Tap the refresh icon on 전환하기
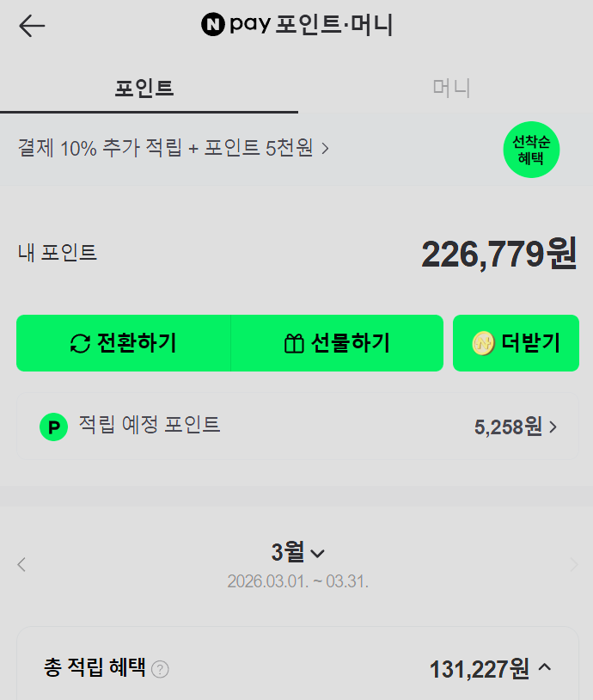This screenshot has width=593, height=700. pos(80,344)
